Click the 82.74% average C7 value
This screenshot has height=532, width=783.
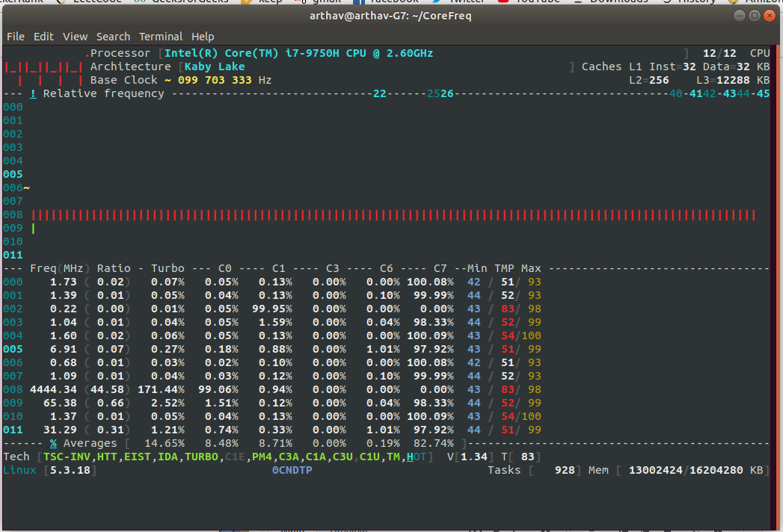point(434,443)
